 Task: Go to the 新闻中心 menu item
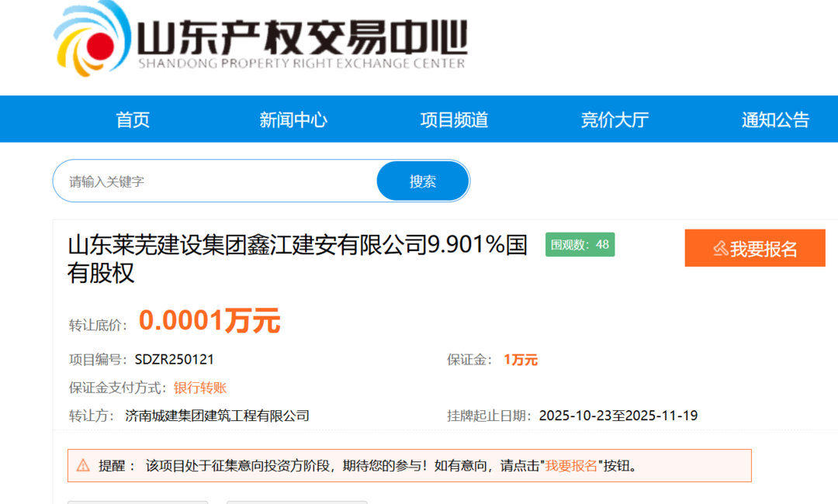tap(293, 119)
